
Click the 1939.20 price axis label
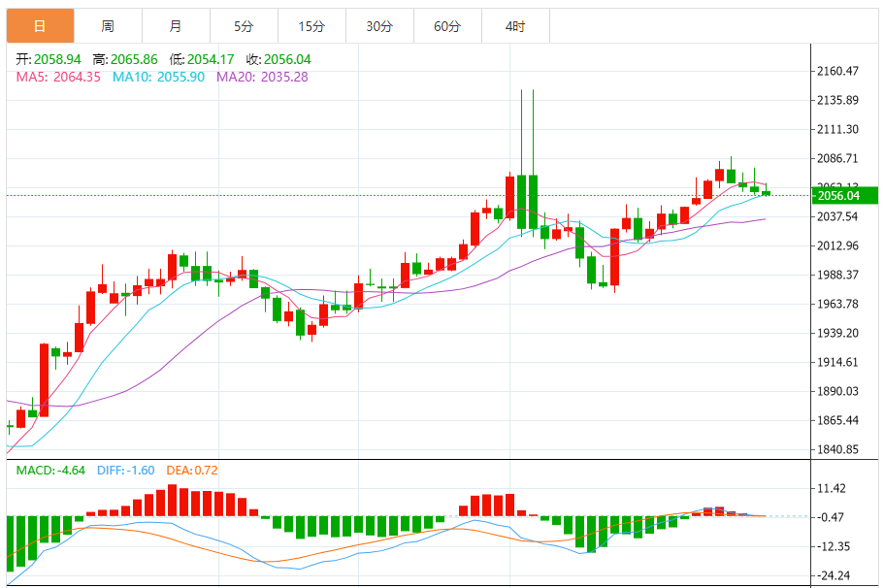[837, 333]
